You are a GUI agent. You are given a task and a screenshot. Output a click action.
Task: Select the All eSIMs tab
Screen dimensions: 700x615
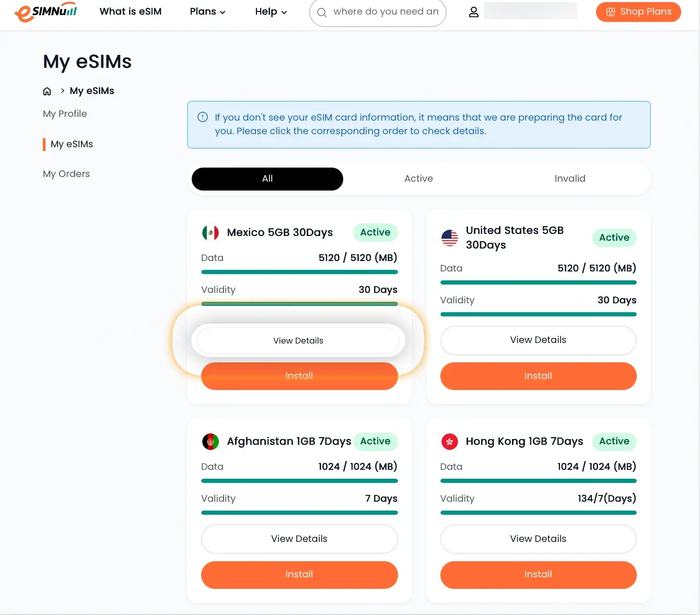tap(267, 179)
